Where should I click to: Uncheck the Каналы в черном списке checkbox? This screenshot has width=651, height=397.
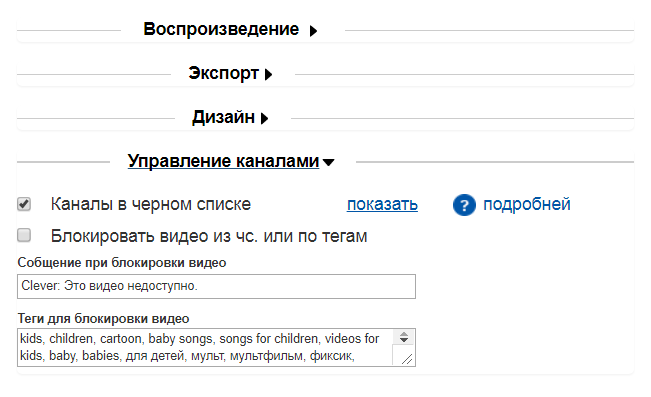click(x=24, y=204)
